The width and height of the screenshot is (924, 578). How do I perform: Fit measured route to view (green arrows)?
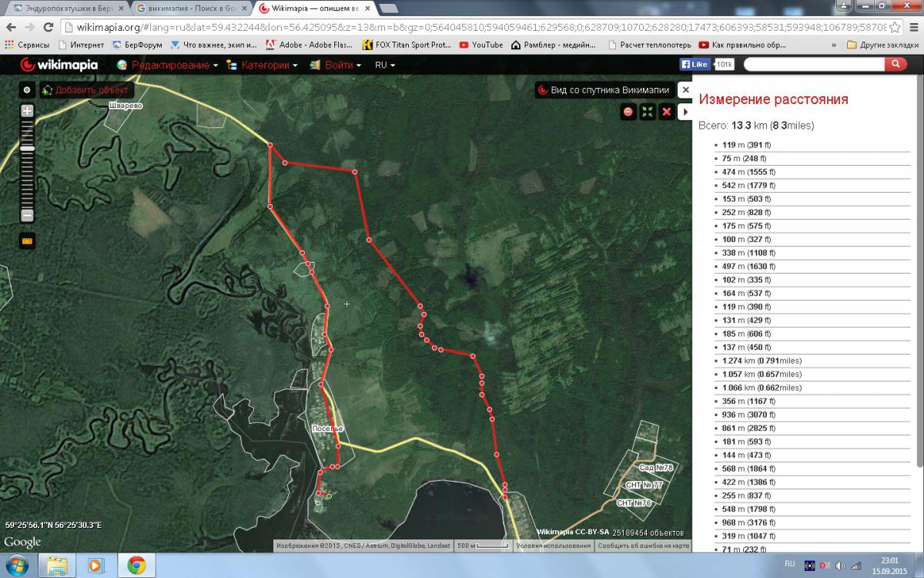tap(648, 112)
